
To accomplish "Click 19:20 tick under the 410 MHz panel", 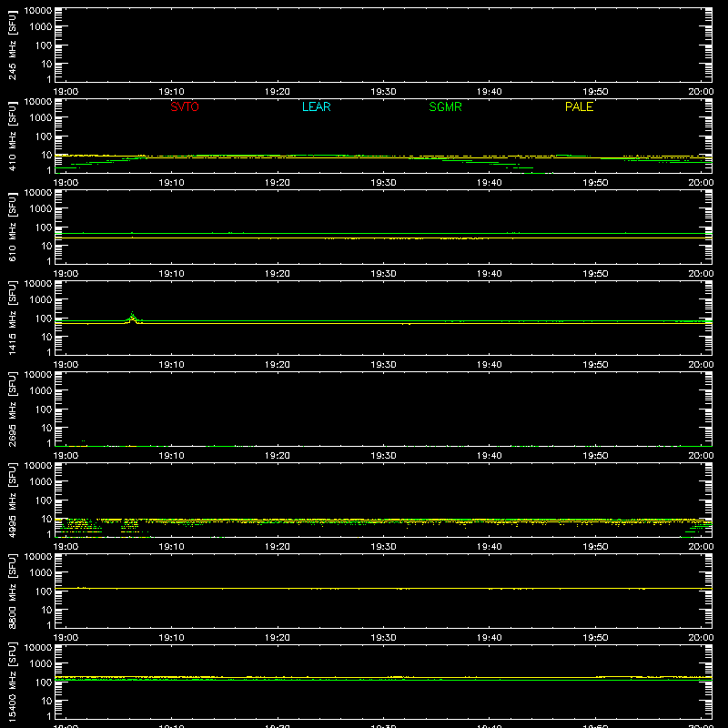I will pyautogui.click(x=278, y=183).
